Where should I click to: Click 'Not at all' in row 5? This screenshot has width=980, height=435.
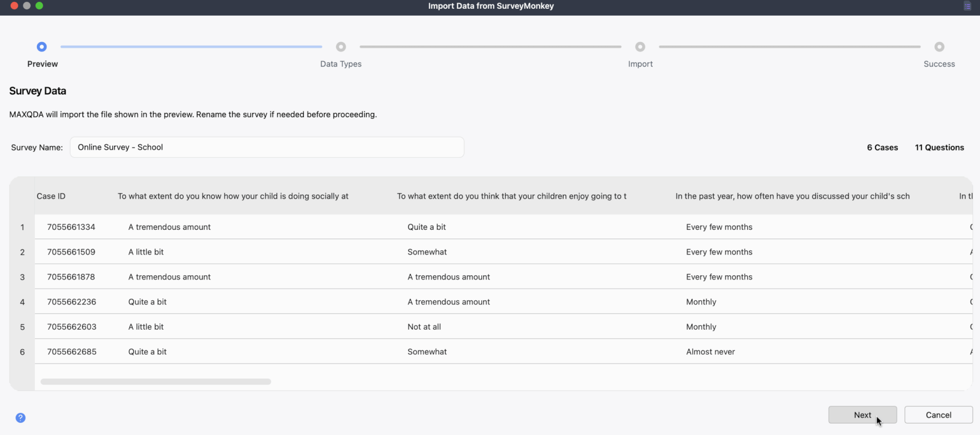coord(424,327)
